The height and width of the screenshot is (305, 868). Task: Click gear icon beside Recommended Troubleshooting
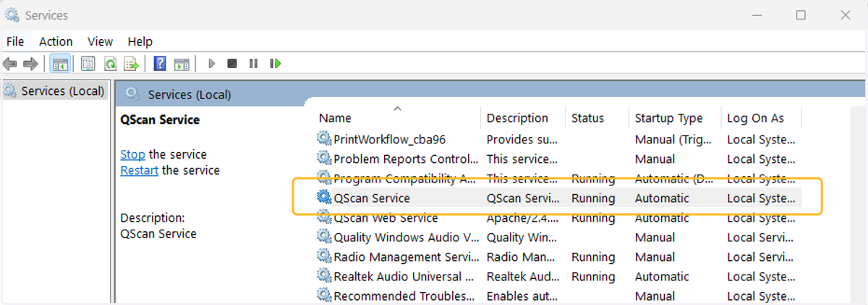pyautogui.click(x=324, y=295)
